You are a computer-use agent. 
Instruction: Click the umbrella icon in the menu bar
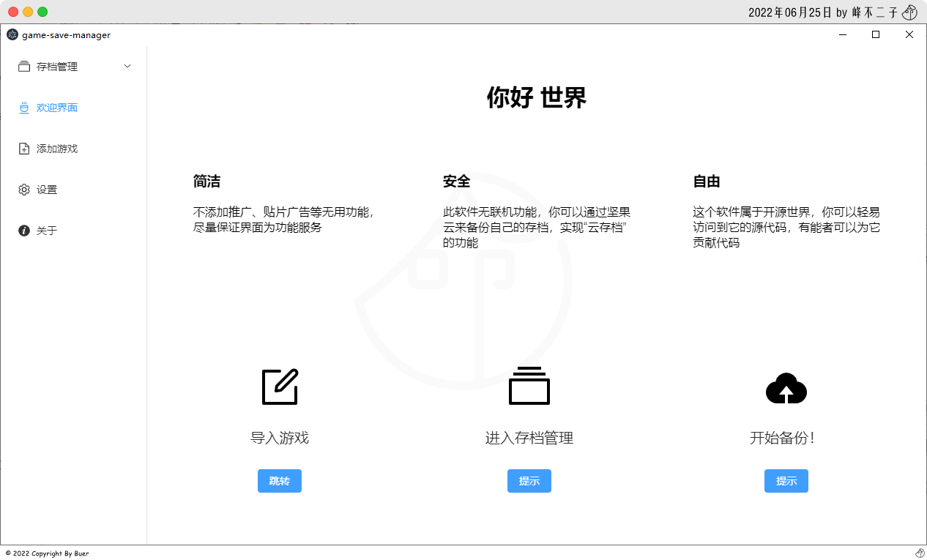click(x=909, y=12)
